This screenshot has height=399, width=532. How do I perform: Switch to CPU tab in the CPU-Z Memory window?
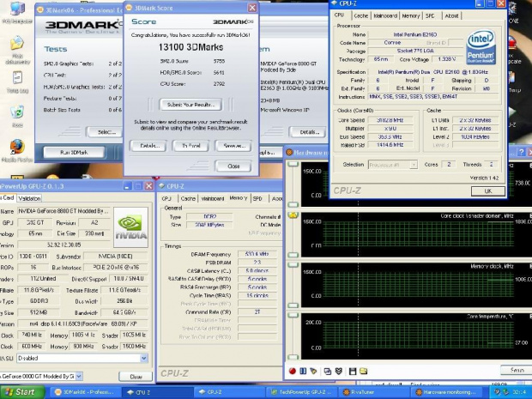166,198
